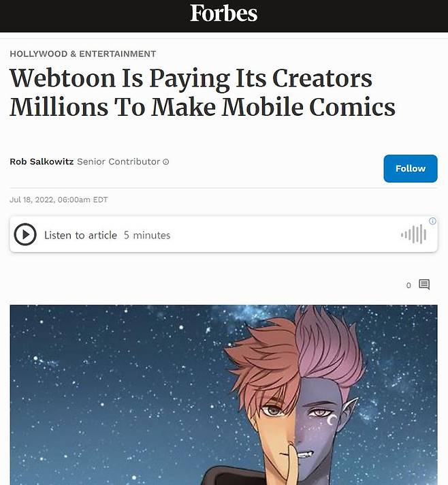The height and width of the screenshot is (485, 448).
Task: Click the article headline about Webtoon
Action: click(202, 92)
